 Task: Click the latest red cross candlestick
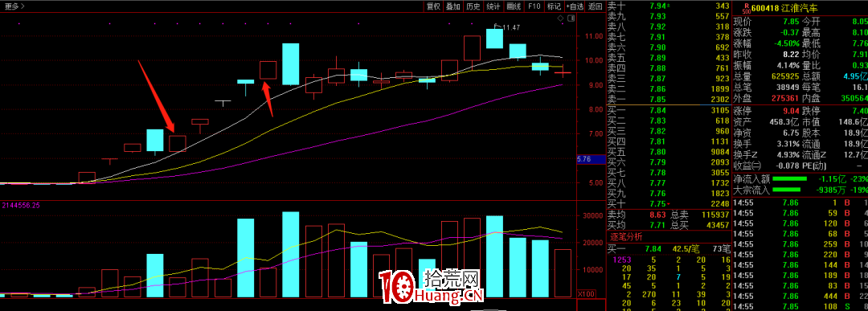click(x=563, y=72)
